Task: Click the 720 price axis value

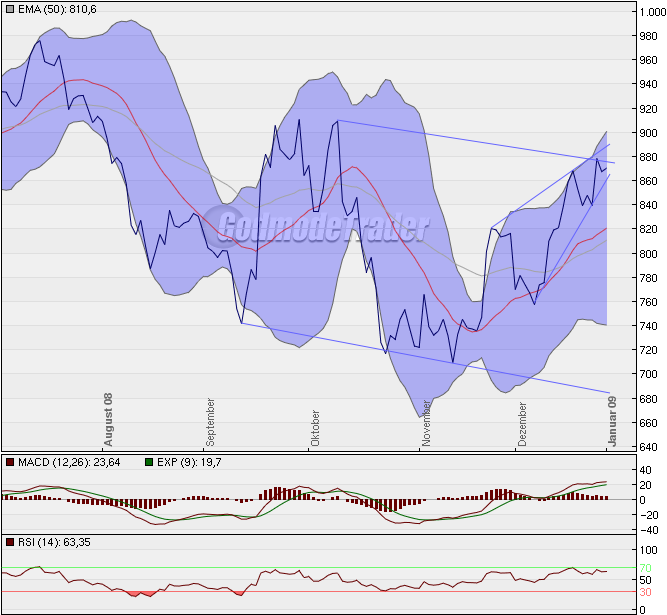Action: pyautogui.click(x=649, y=350)
